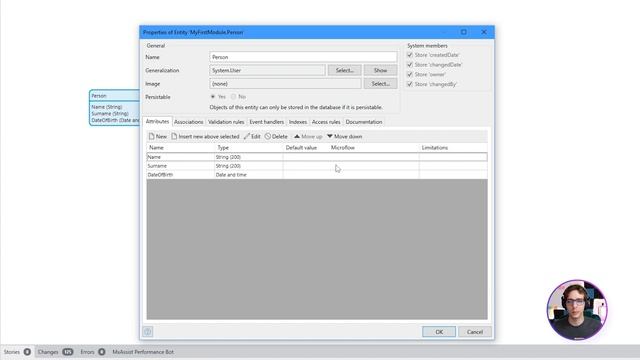
Task: Click the Generalization System.User field
Action: 267,70
